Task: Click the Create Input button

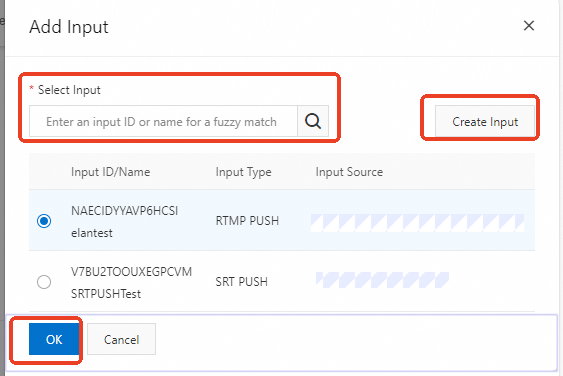Action: click(485, 121)
